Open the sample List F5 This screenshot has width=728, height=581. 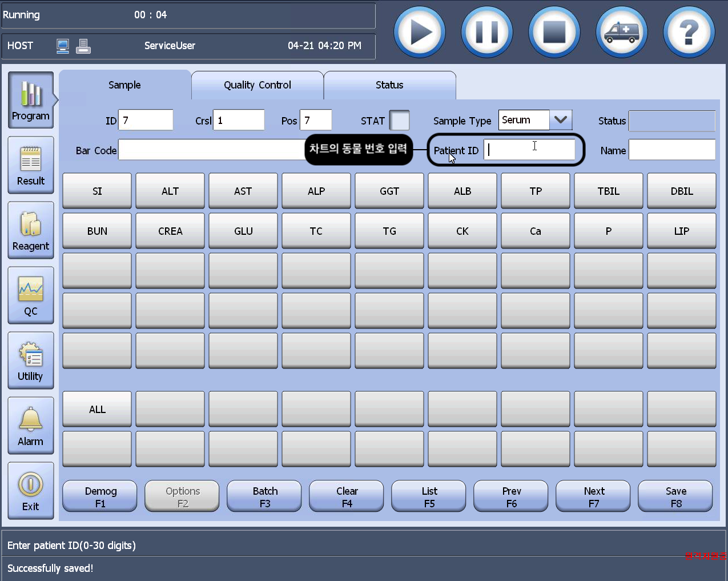click(429, 496)
